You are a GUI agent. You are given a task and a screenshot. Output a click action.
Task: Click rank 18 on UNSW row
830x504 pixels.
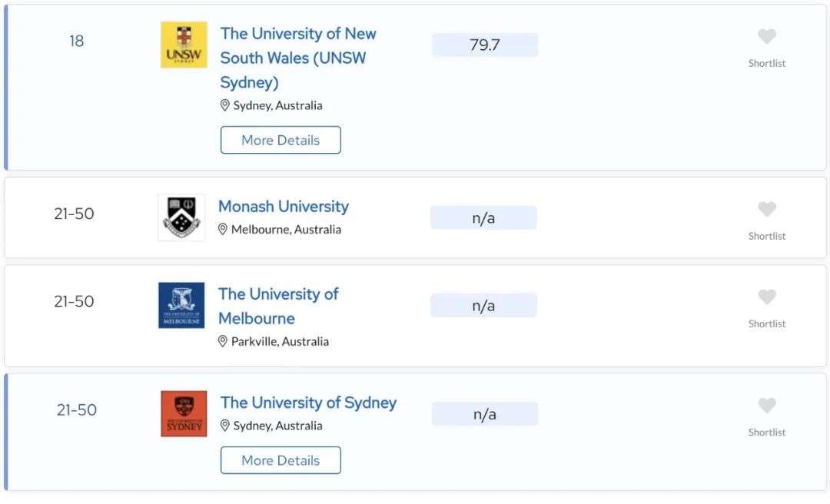pos(77,41)
